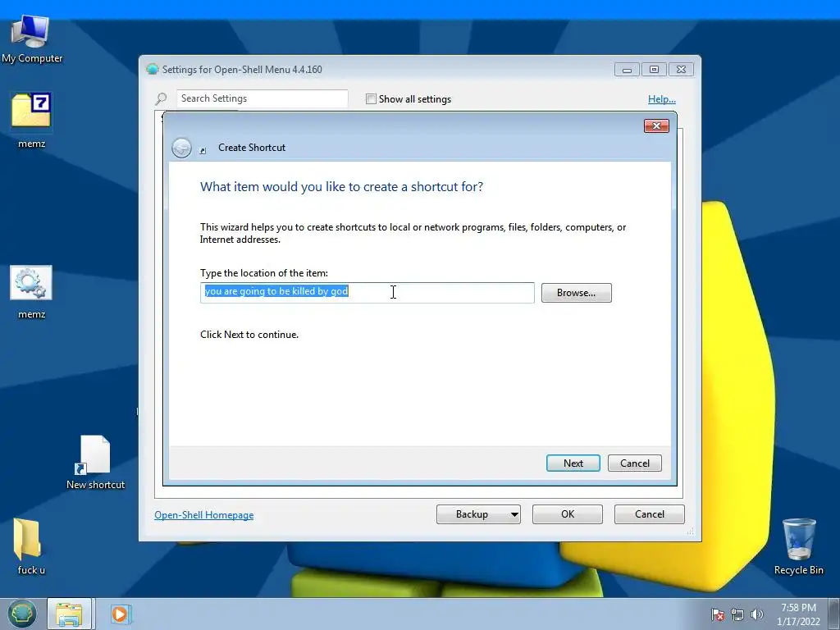Open the Open-Shell Start menu button
The width and height of the screenshot is (840, 630).
tap(21, 614)
